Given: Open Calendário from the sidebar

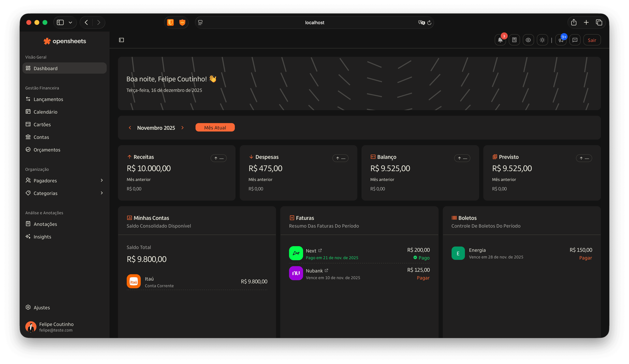Looking at the screenshot, I should point(45,112).
